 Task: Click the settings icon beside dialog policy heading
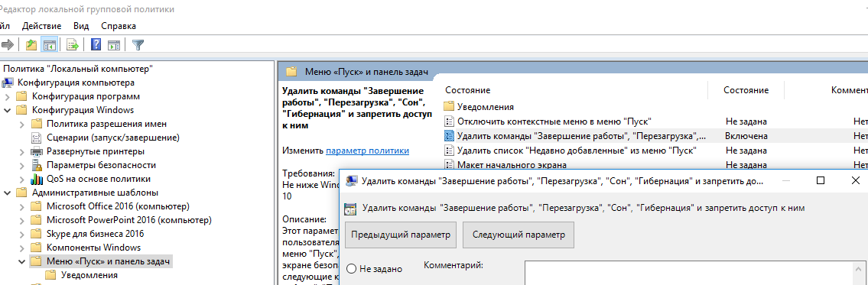tap(349, 209)
